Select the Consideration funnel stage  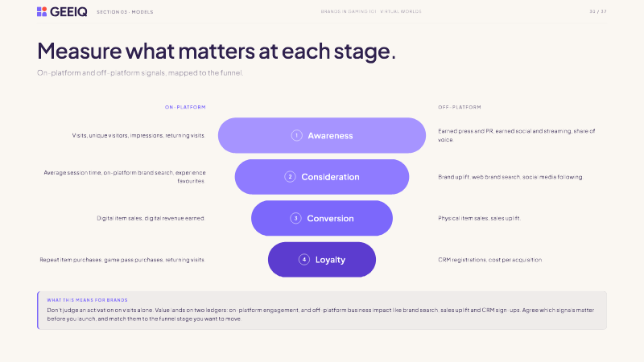321,177
